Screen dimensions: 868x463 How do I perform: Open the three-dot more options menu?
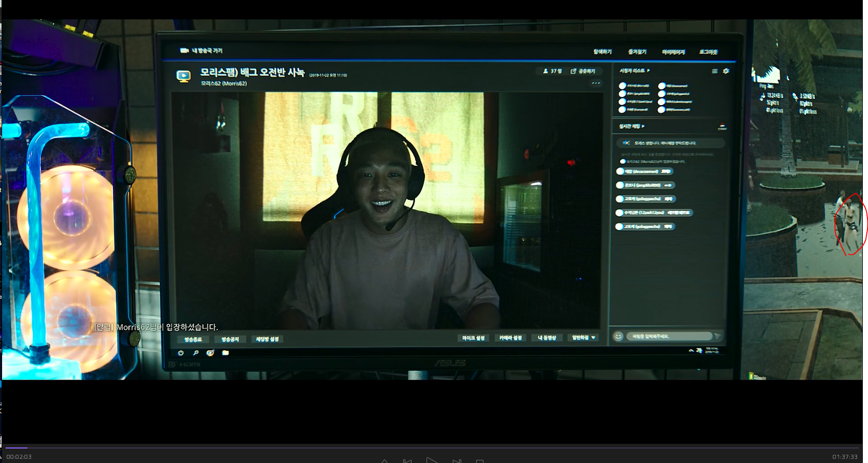click(596, 83)
